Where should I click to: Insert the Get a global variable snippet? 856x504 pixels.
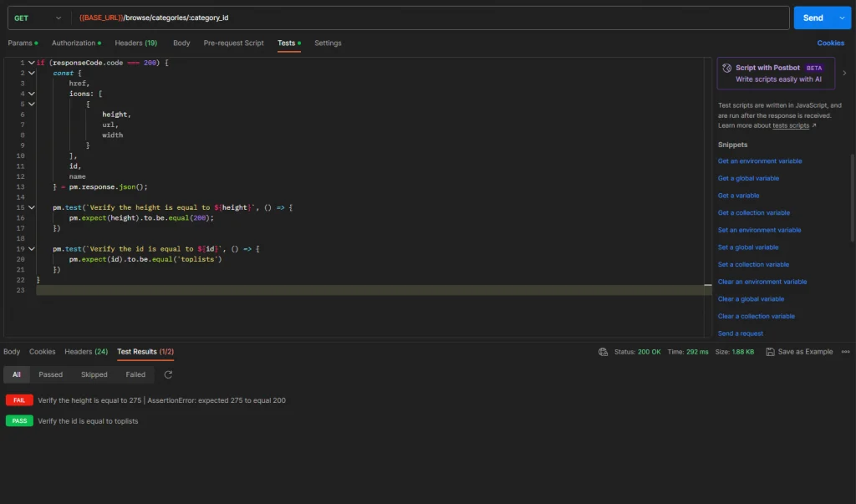748,179
